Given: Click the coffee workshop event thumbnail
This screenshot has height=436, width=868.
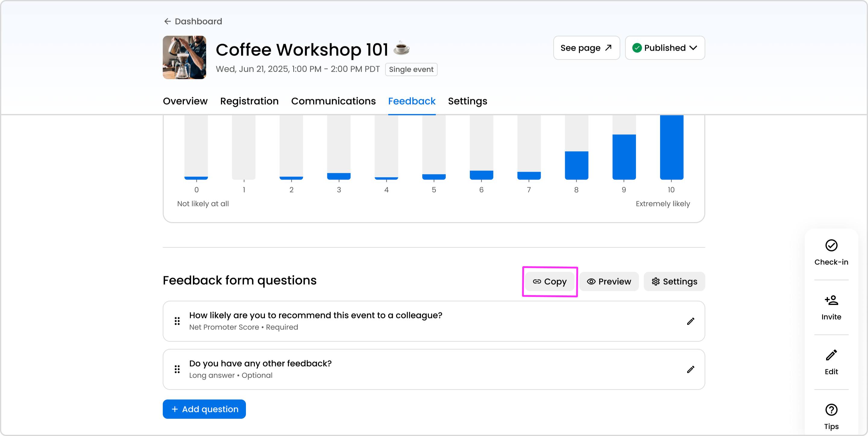Looking at the screenshot, I should (184, 57).
